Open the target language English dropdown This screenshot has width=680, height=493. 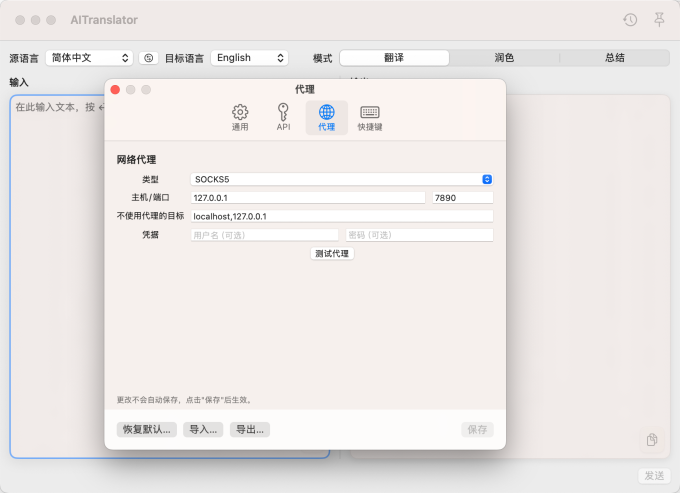(250, 58)
